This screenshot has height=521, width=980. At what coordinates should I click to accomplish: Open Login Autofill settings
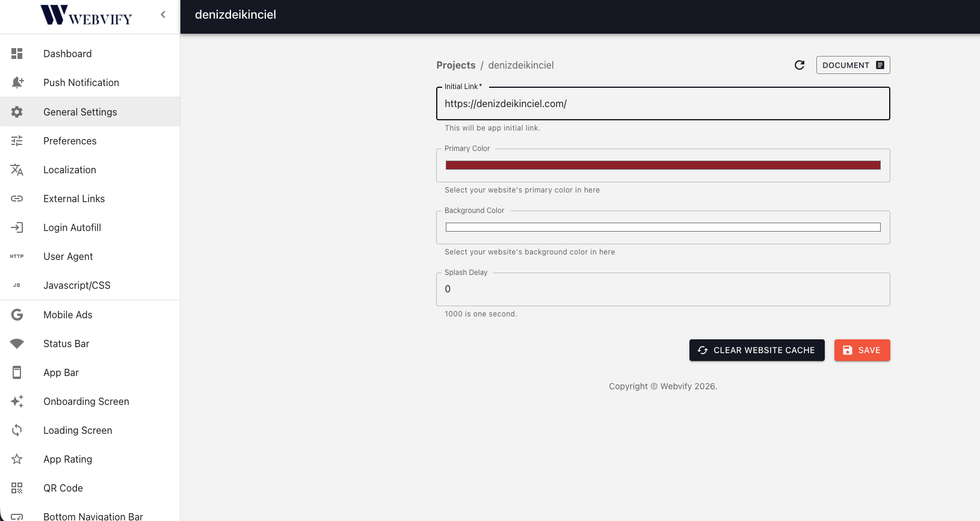point(90,227)
